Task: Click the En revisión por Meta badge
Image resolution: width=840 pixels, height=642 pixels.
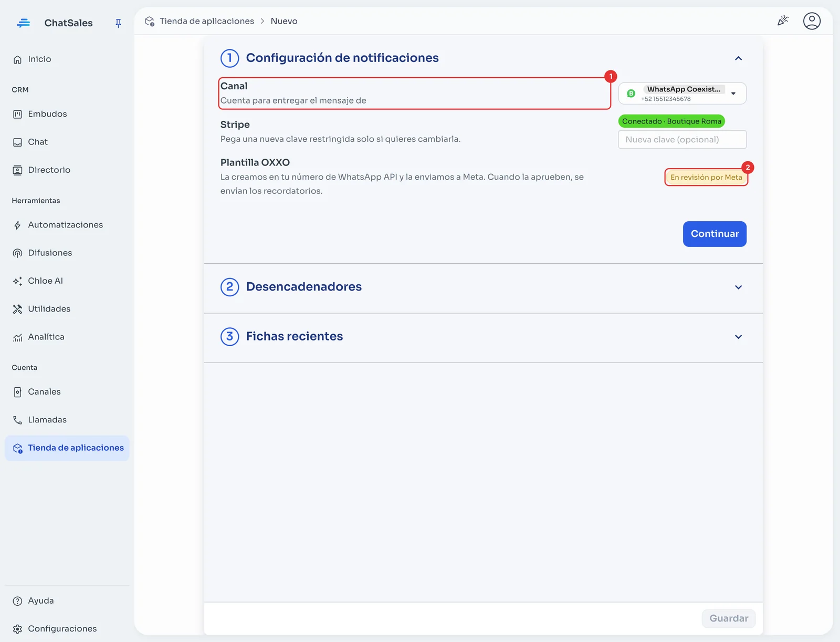Action: (x=706, y=178)
